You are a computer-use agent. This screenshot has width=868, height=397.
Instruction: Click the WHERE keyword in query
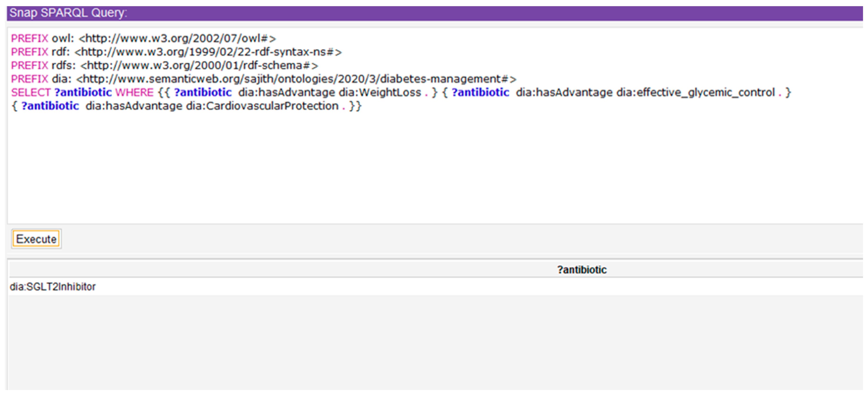point(134,92)
